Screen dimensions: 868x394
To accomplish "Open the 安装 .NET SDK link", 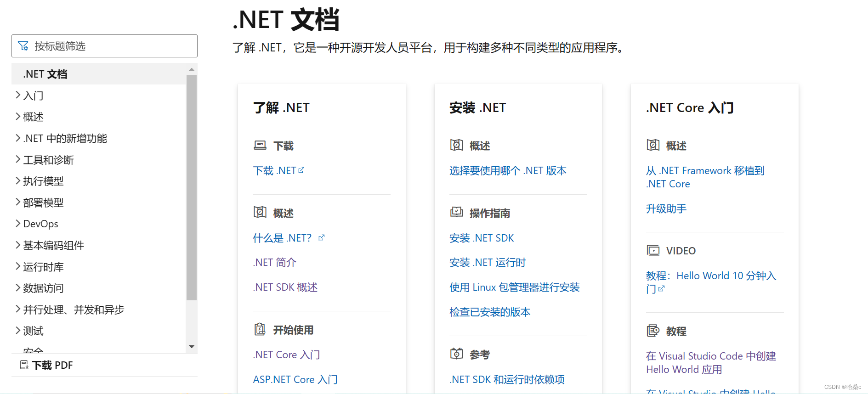I will click(x=482, y=238).
